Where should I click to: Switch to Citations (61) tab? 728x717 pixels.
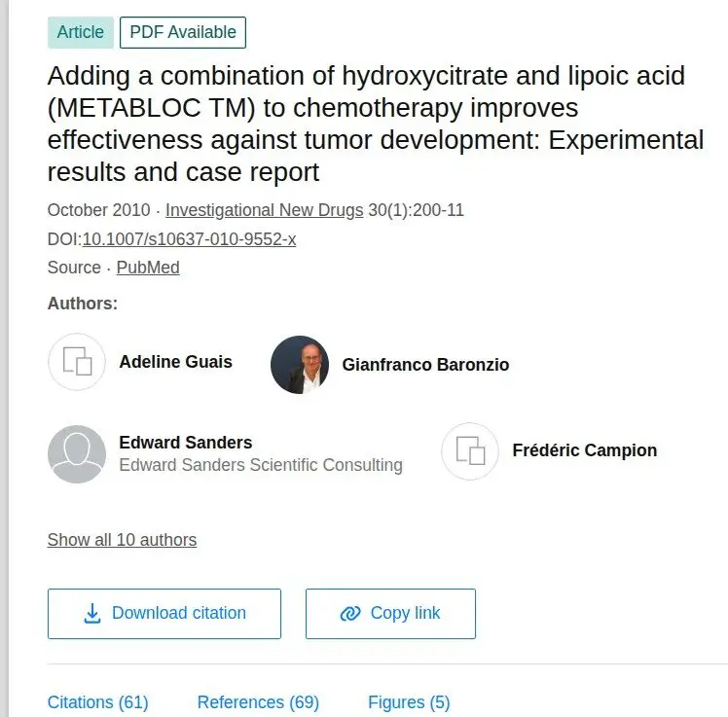coord(98,702)
